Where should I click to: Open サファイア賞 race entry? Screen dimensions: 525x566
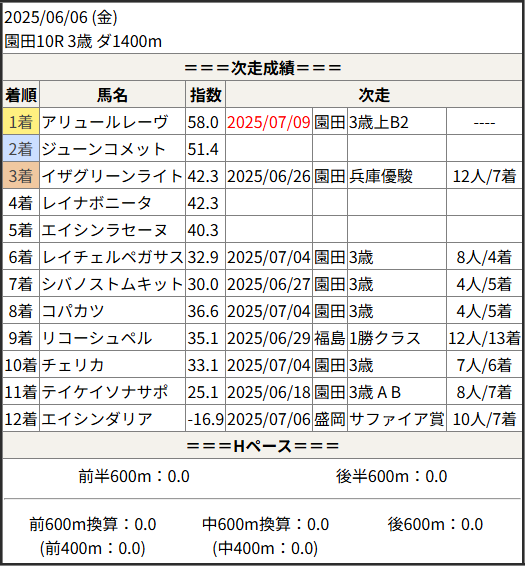point(396,419)
